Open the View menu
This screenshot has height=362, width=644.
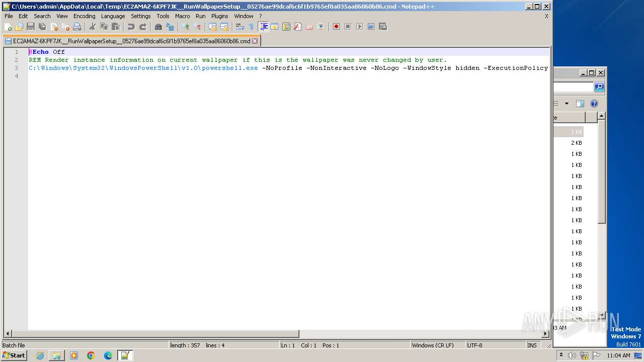[x=62, y=16]
